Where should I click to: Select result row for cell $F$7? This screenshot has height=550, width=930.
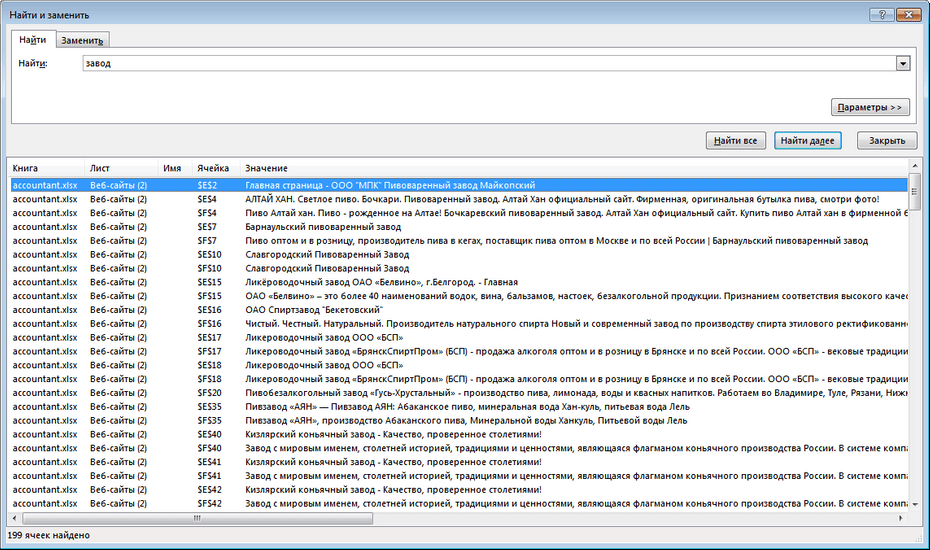coord(459,241)
